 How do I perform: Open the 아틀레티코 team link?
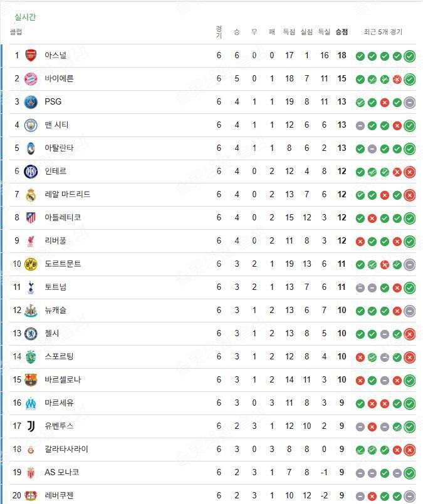(63, 218)
